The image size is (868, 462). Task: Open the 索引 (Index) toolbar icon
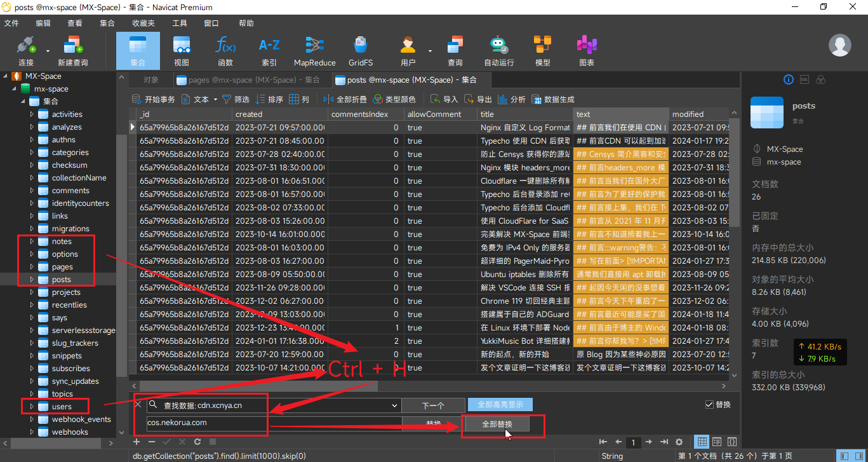[269, 50]
